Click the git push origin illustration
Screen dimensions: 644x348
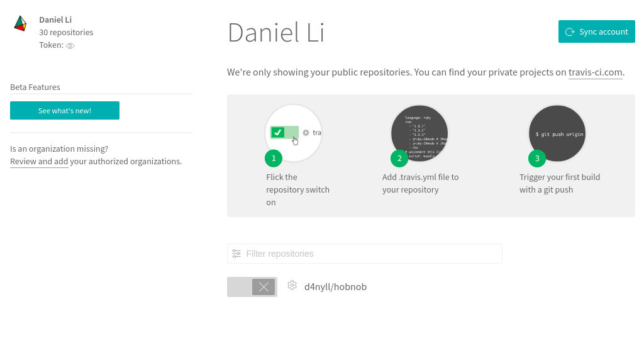point(557,132)
